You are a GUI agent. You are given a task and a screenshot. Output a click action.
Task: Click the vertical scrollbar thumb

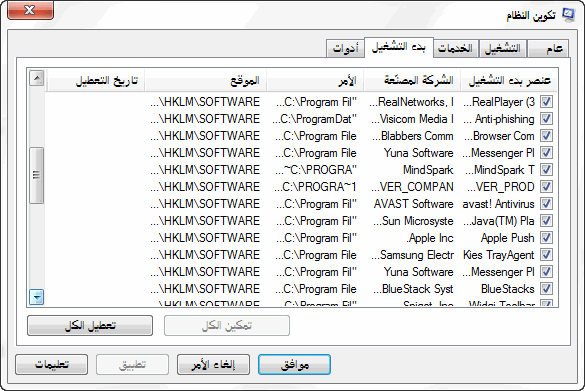pyautogui.click(x=37, y=175)
